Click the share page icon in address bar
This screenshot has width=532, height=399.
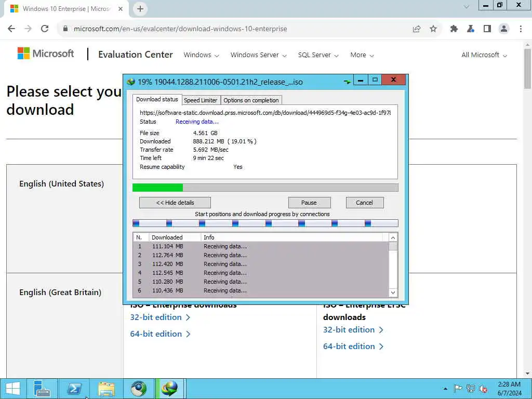[x=417, y=29]
